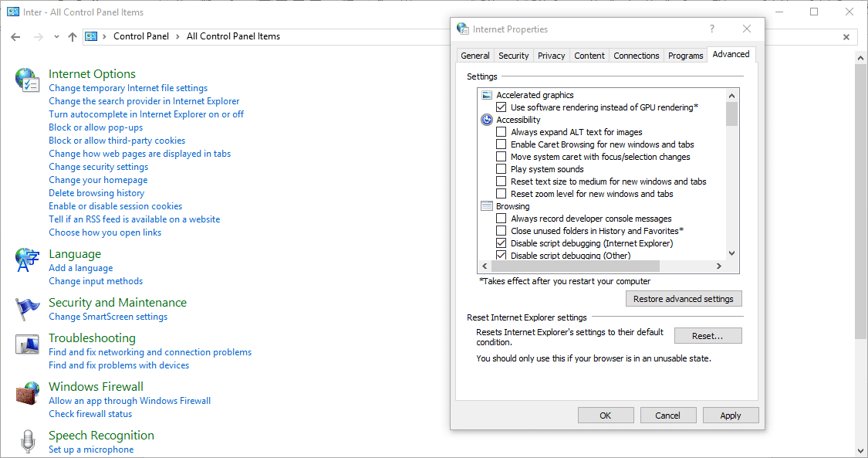Click the Speech Recognition microphone icon
The height and width of the screenshot is (458, 868).
pyautogui.click(x=28, y=441)
